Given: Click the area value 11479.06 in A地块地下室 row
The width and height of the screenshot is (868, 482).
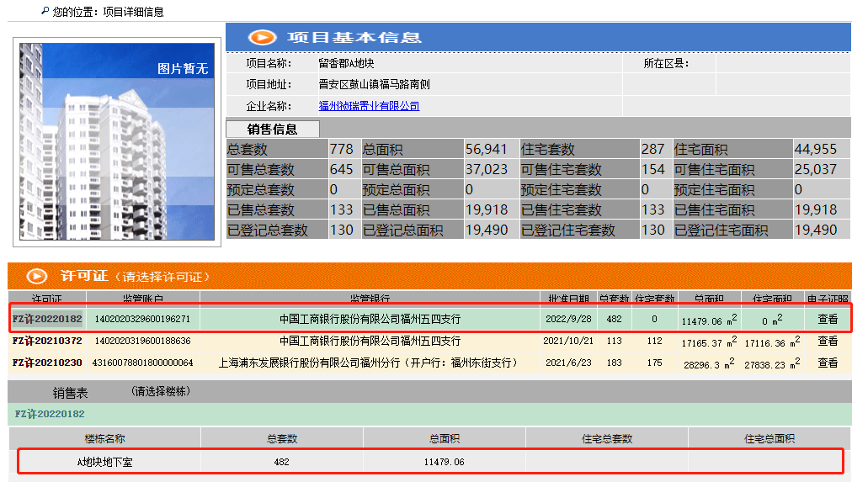Looking at the screenshot, I should (444, 462).
